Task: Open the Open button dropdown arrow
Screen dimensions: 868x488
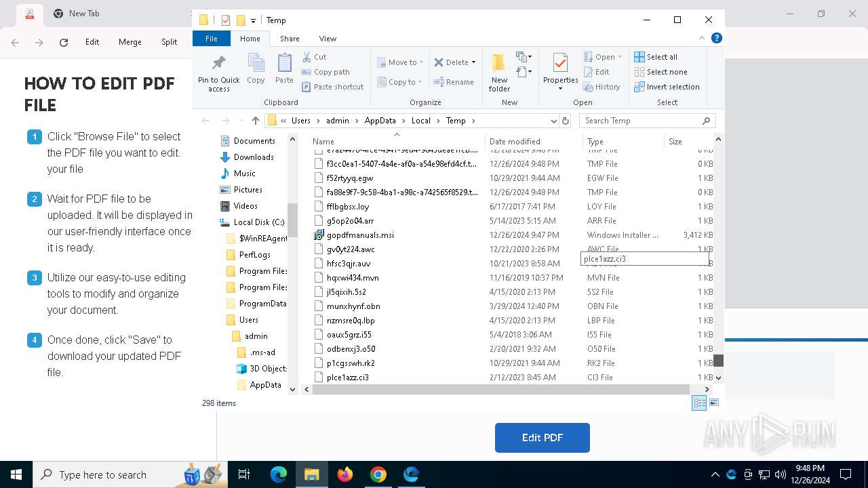Action: [620, 58]
